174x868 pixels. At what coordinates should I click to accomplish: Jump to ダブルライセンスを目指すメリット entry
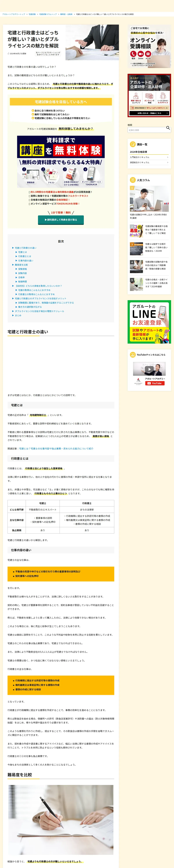41,299
